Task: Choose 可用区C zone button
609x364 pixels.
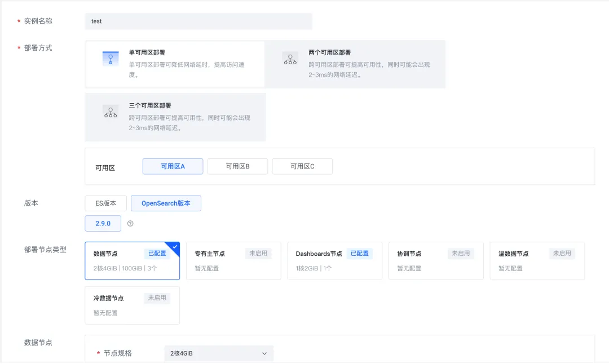Action: pos(302,166)
